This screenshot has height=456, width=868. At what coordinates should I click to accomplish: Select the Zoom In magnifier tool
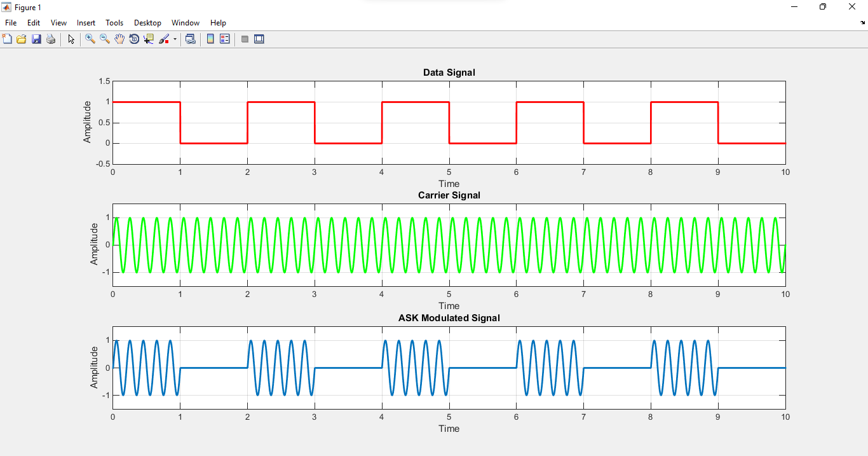[x=90, y=39]
